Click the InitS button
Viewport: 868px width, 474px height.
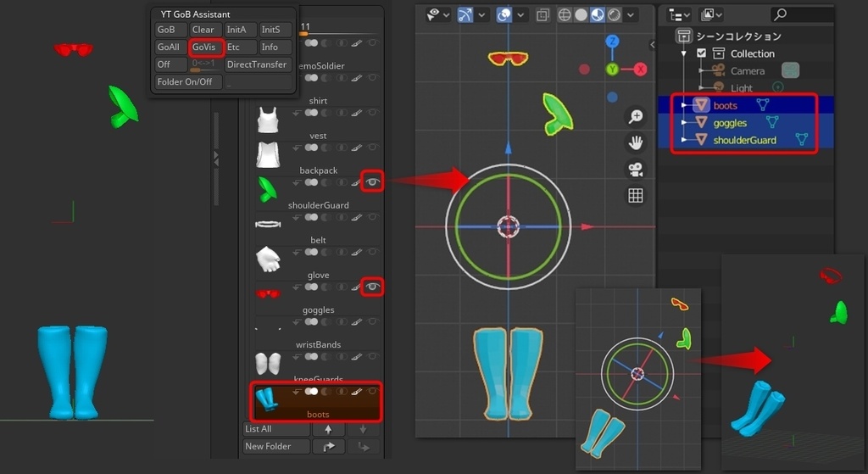[x=275, y=30]
